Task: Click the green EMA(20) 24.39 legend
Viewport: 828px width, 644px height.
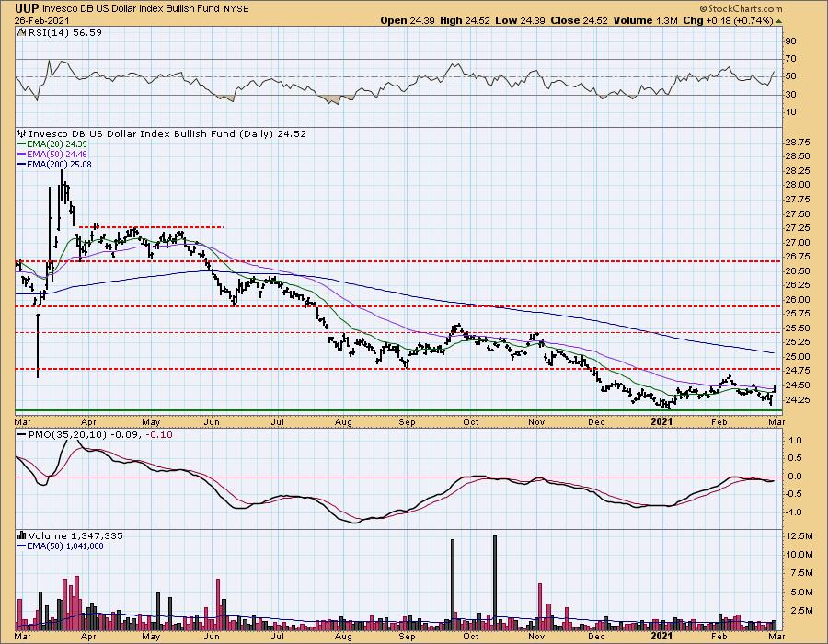Action: click(52, 144)
